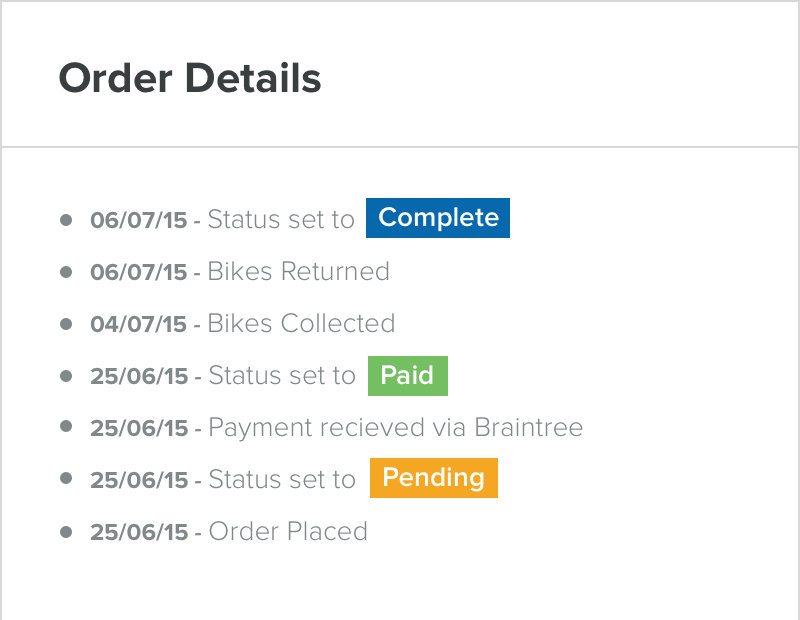Click the bullet next to Bikes Returned
Viewport: 800px width, 620px height.
(x=67, y=271)
